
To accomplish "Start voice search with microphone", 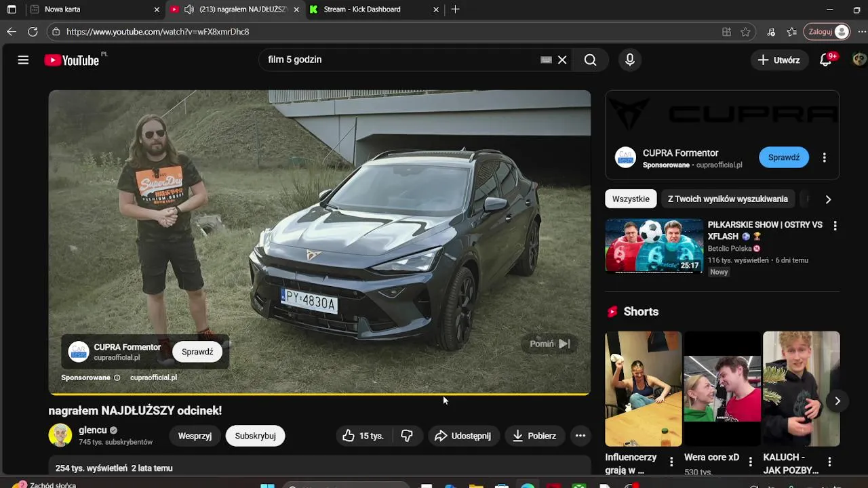I will coord(630,60).
